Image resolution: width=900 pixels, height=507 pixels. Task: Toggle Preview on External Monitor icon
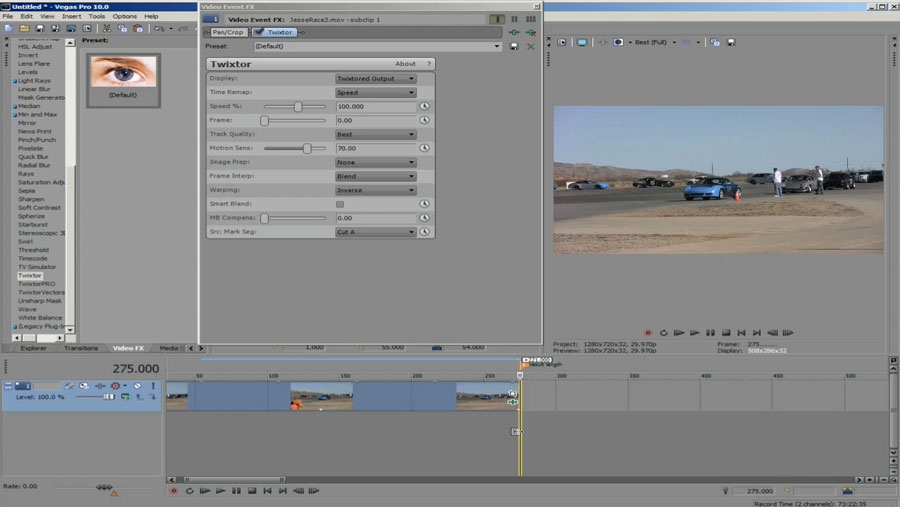click(582, 42)
